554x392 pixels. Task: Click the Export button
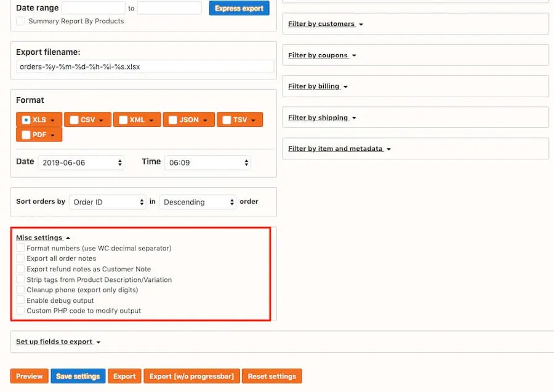124,376
